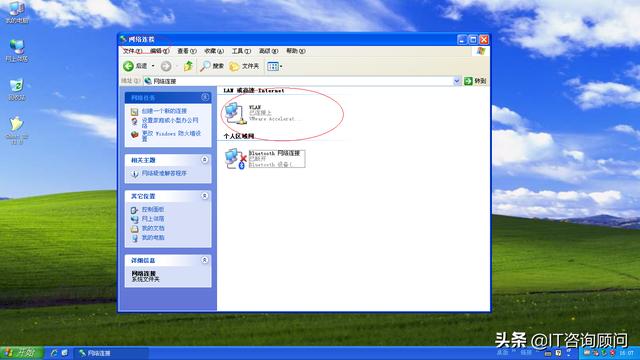This screenshot has height=360, width=640.
Task: Click the My Documents folder icon in sidebar
Action: coord(135,229)
